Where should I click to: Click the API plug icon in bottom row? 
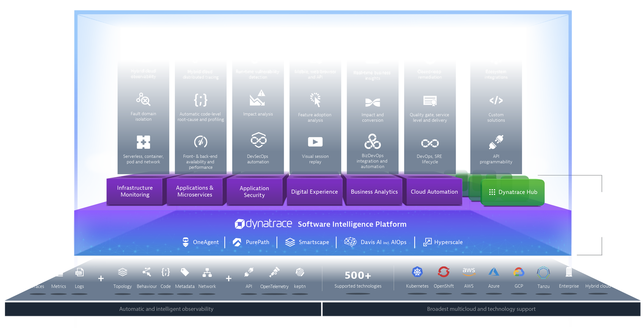(x=249, y=272)
